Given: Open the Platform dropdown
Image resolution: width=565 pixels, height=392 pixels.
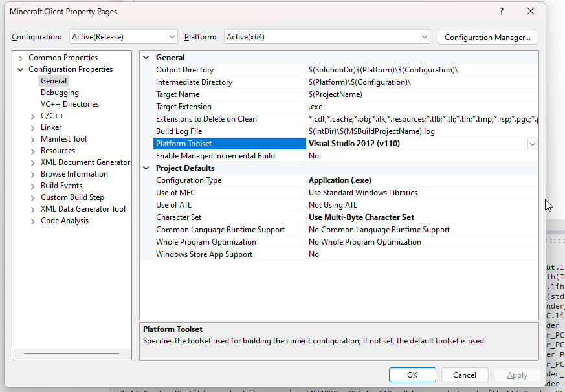Looking at the screenshot, I should click(327, 37).
